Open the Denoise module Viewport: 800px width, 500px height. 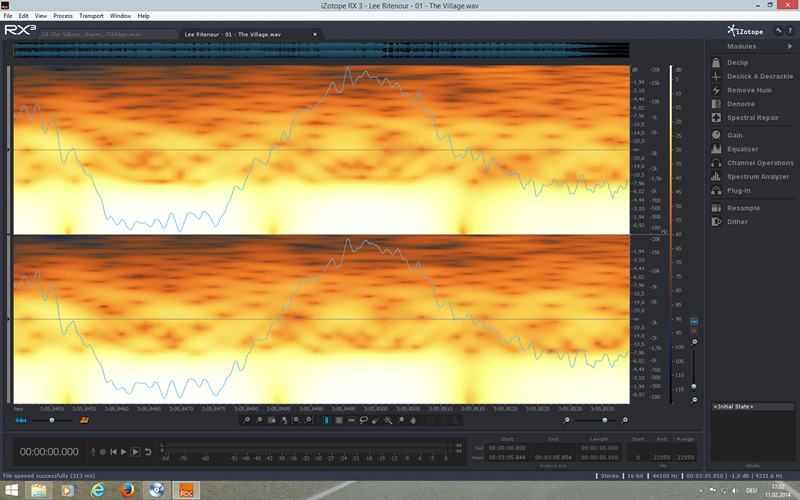[751, 104]
